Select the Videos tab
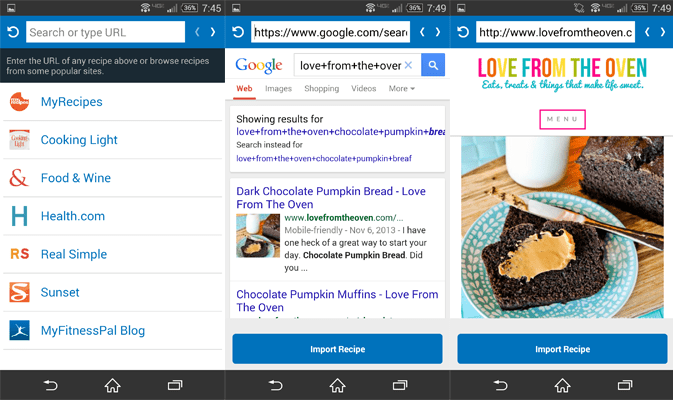This screenshot has width=673, height=400. pyautogui.click(x=364, y=88)
